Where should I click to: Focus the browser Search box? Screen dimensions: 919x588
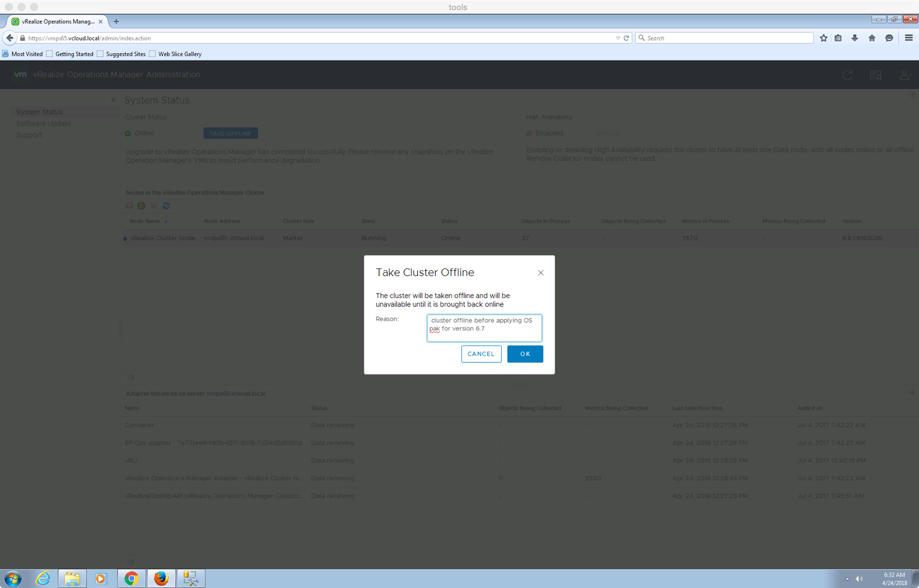724,38
